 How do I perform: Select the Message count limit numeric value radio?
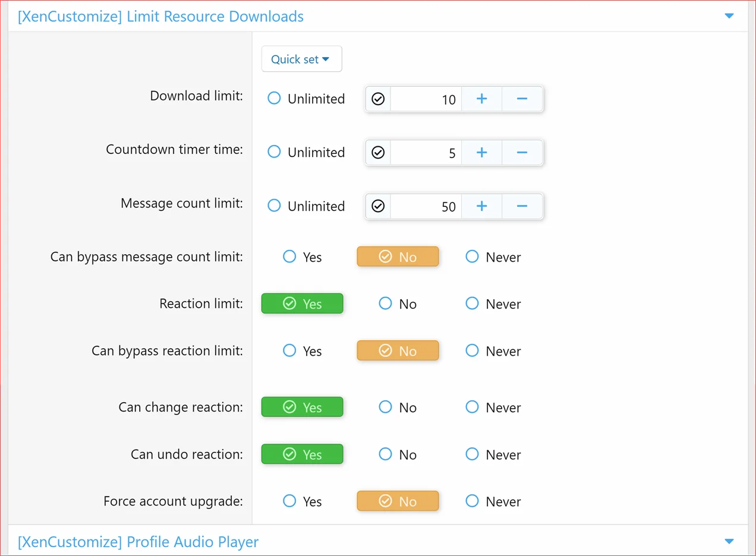pyautogui.click(x=378, y=206)
